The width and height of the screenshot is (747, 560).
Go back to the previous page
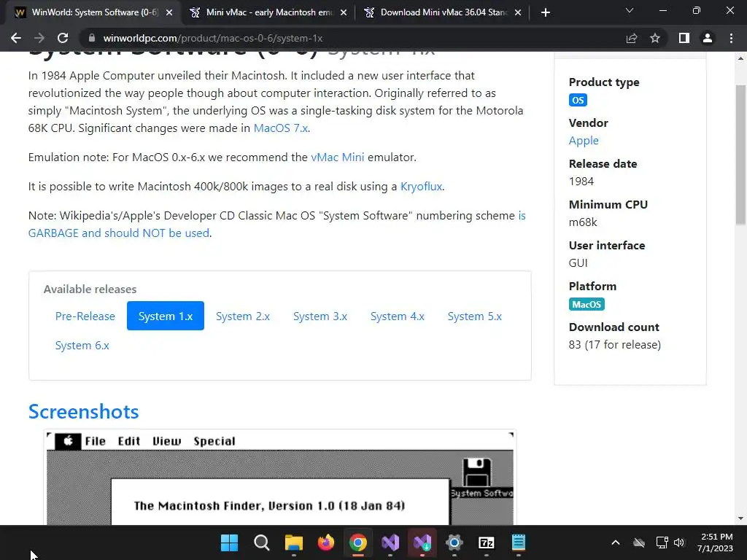tap(16, 38)
